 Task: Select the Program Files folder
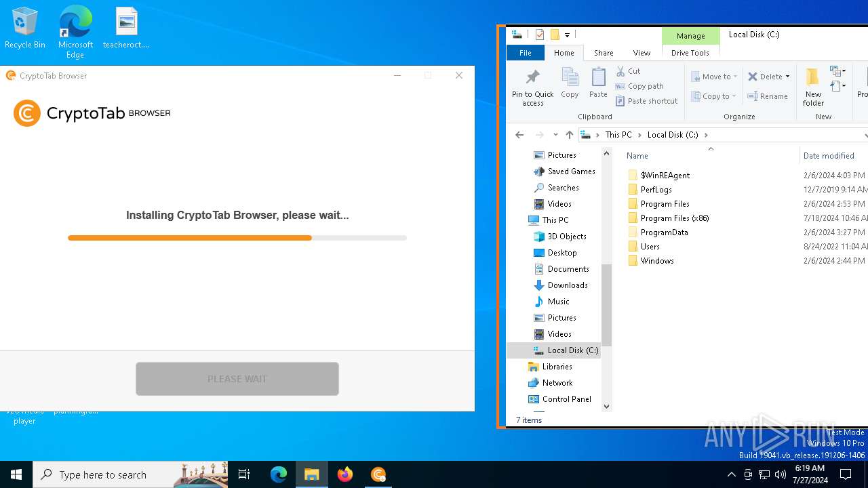click(x=665, y=204)
